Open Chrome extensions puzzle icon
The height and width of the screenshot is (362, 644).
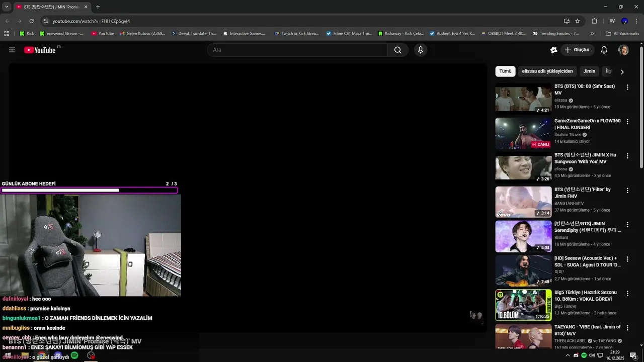click(594, 21)
